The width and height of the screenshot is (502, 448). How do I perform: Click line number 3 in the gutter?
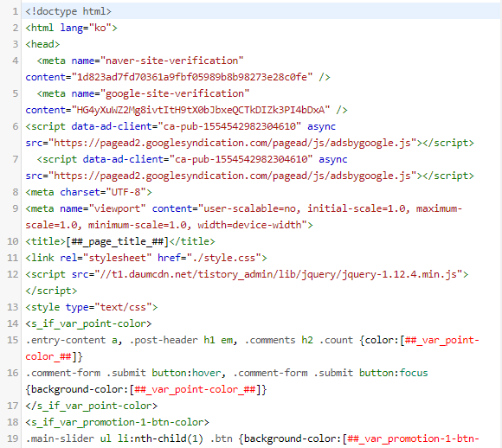pyautogui.click(x=16, y=44)
